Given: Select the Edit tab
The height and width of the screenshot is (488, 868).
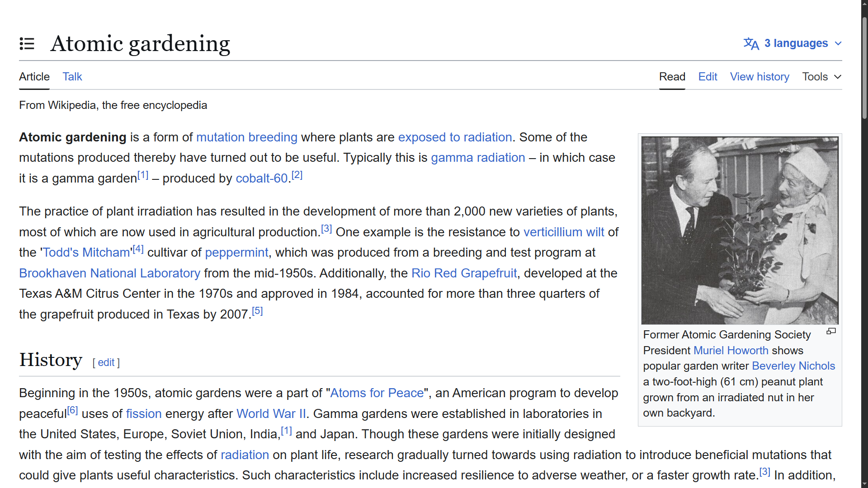Looking at the screenshot, I should click(x=708, y=77).
